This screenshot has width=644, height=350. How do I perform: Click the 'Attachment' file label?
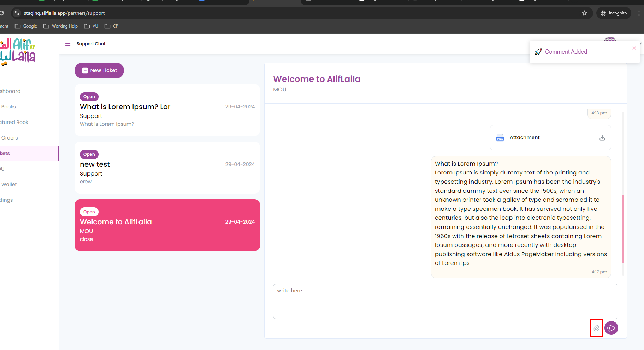tap(525, 137)
